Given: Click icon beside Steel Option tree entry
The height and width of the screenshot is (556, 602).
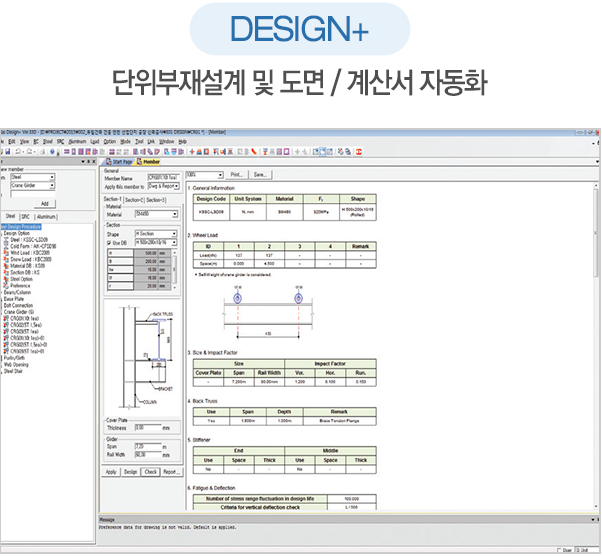Looking at the screenshot, I should pyautogui.click(x=6, y=279).
